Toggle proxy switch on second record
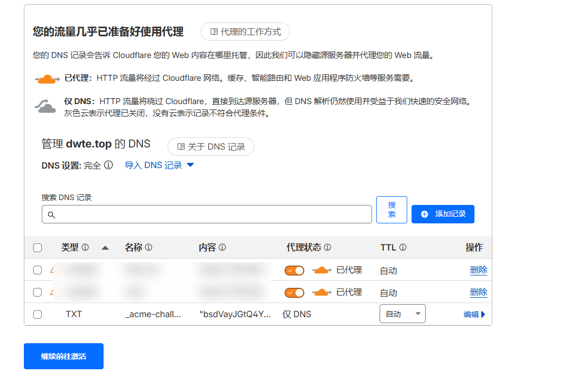 tap(294, 293)
